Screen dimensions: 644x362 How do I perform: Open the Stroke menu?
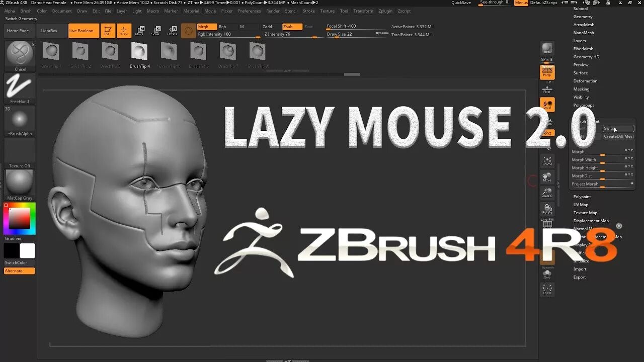[x=309, y=11]
